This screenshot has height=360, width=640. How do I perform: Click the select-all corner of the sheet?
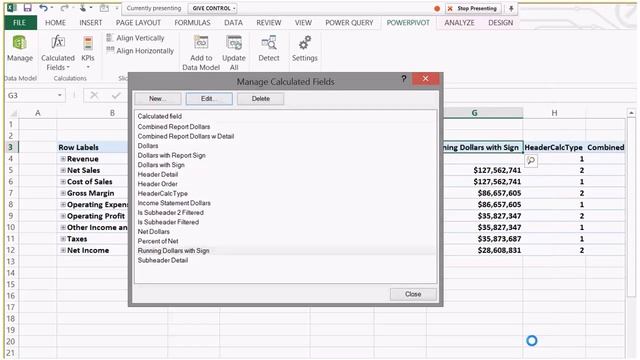point(13,113)
